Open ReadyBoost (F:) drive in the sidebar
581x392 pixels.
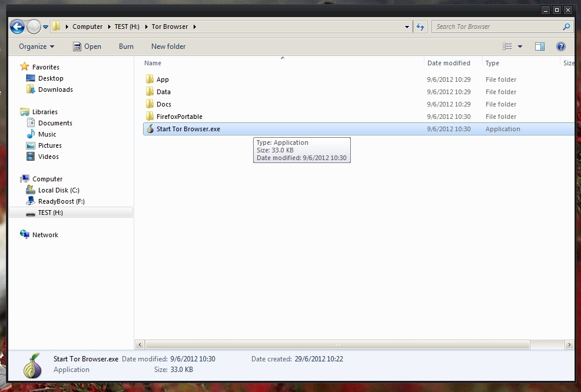coord(61,201)
